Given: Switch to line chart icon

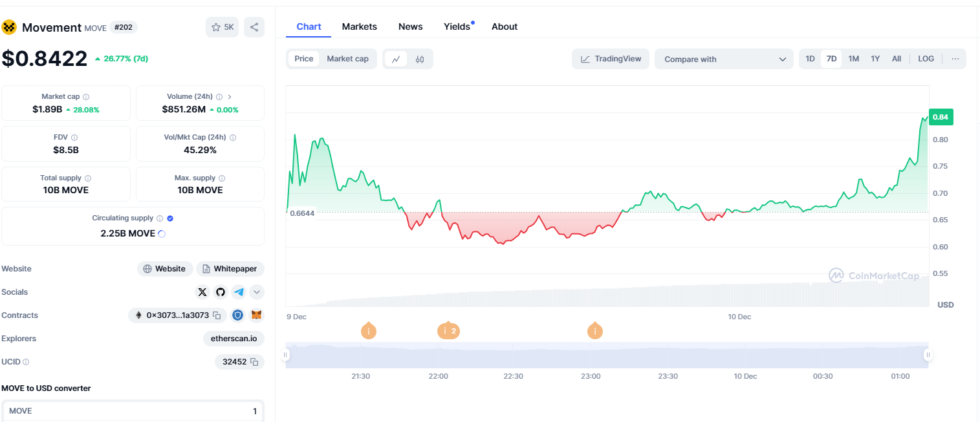Looking at the screenshot, I should point(396,59).
